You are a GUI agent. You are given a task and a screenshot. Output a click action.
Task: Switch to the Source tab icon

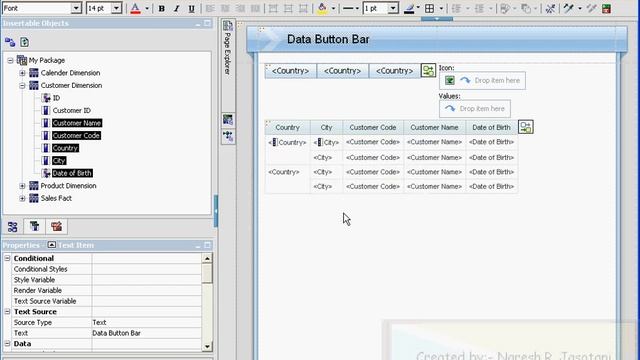click(13, 227)
